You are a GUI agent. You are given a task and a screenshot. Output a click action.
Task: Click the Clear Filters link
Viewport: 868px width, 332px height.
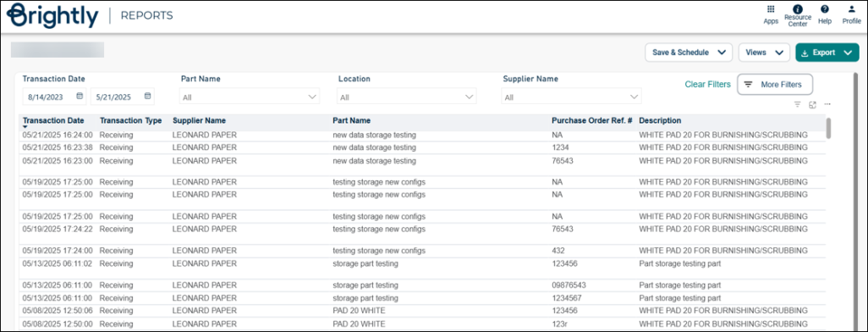point(707,84)
